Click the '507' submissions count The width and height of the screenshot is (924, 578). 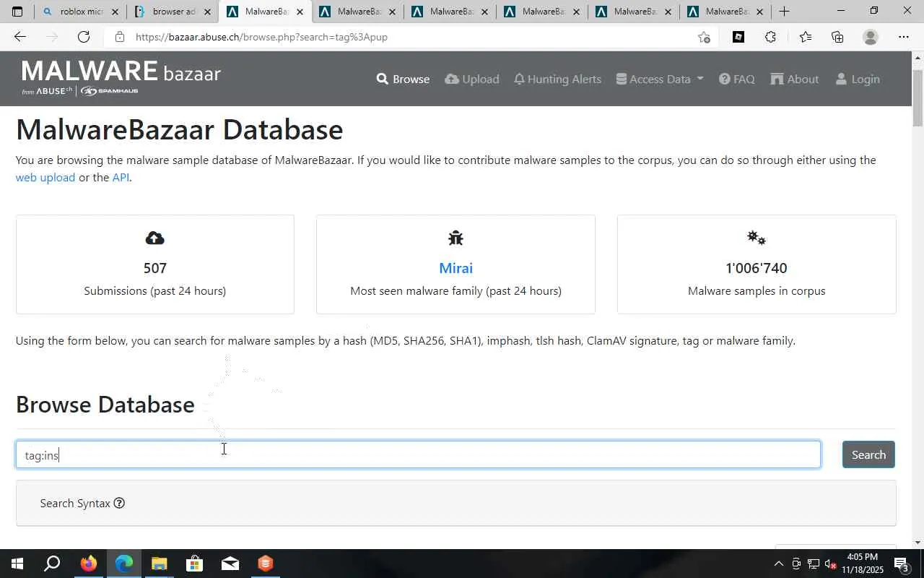point(155,268)
